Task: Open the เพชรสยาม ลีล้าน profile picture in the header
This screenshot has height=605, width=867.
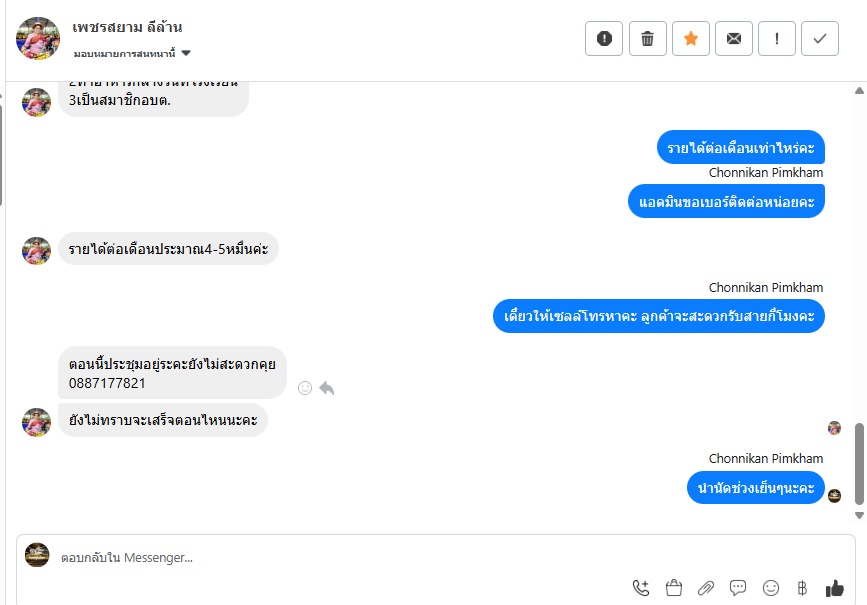Action: (x=38, y=38)
